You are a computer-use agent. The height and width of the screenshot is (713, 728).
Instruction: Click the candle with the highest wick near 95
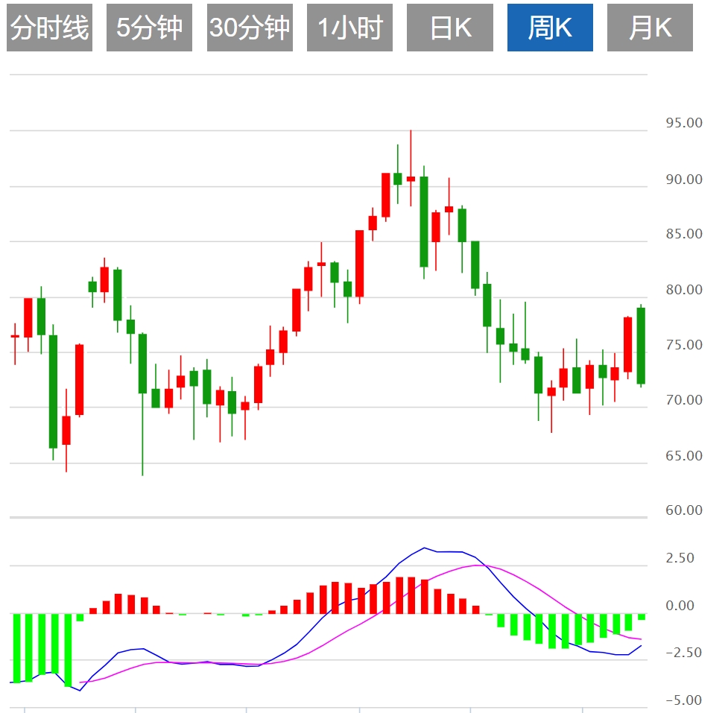click(x=411, y=179)
